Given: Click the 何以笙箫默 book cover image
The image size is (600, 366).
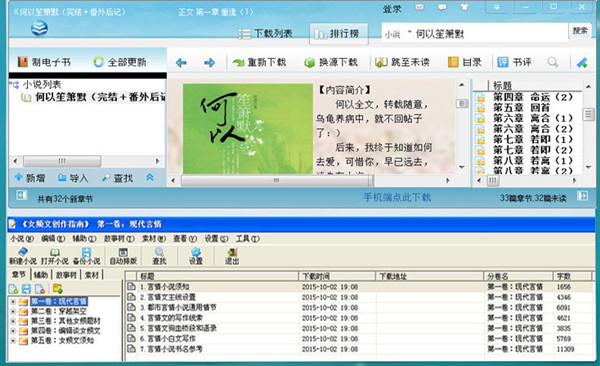Looking at the screenshot, I should pyautogui.click(x=248, y=129).
